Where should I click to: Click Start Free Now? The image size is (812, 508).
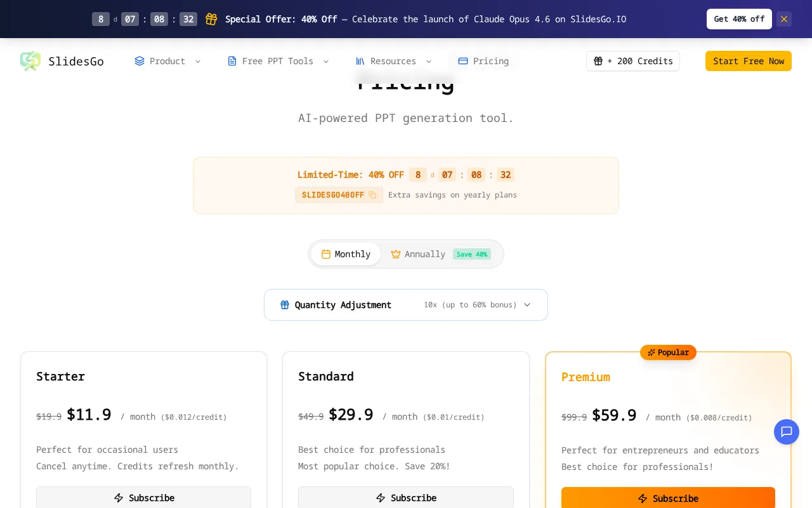coord(749,61)
